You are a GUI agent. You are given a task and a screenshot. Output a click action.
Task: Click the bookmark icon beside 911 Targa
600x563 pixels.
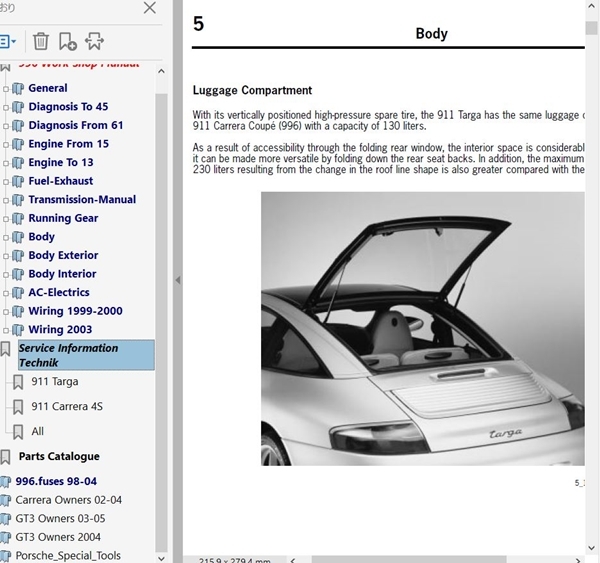click(x=18, y=382)
